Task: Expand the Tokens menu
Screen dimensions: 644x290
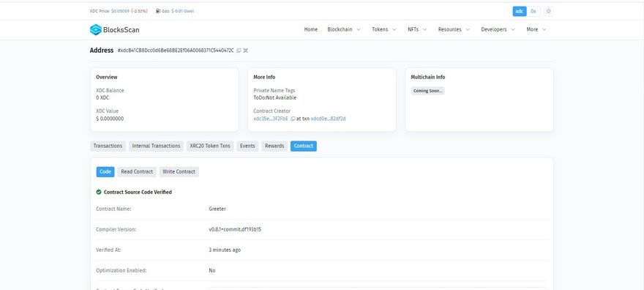Action: point(384,29)
